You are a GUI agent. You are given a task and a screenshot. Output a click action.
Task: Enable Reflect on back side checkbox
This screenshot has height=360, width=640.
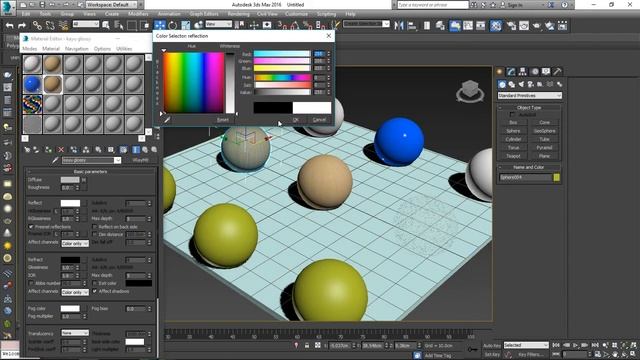(95, 227)
